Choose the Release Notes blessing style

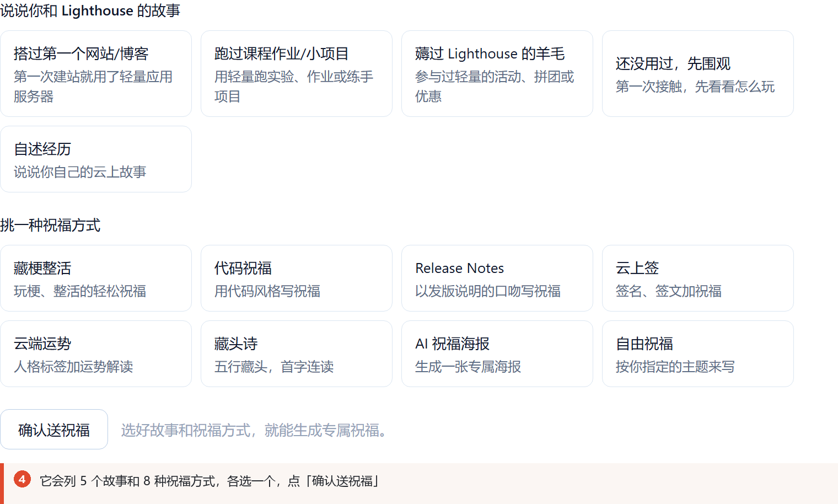497,278
